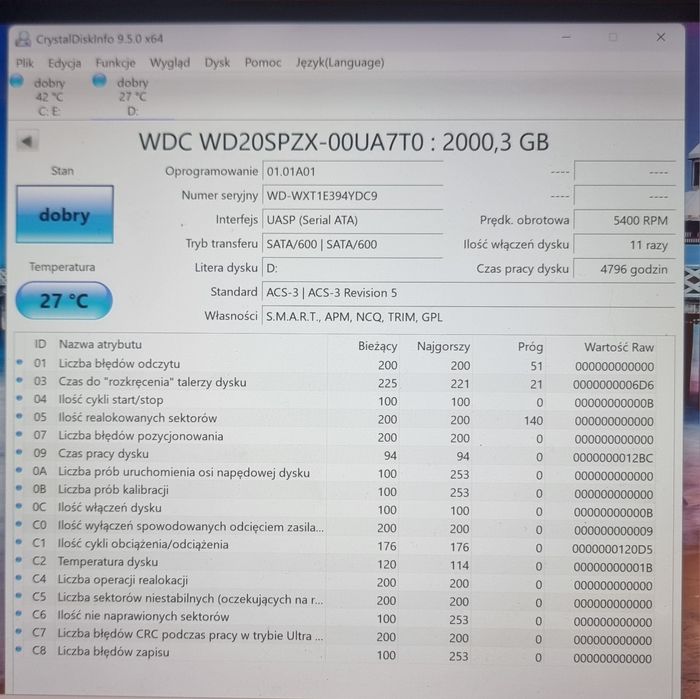The image size is (700, 699).
Task: Click the blue health orb beside D: disk
Action: click(x=99, y=81)
